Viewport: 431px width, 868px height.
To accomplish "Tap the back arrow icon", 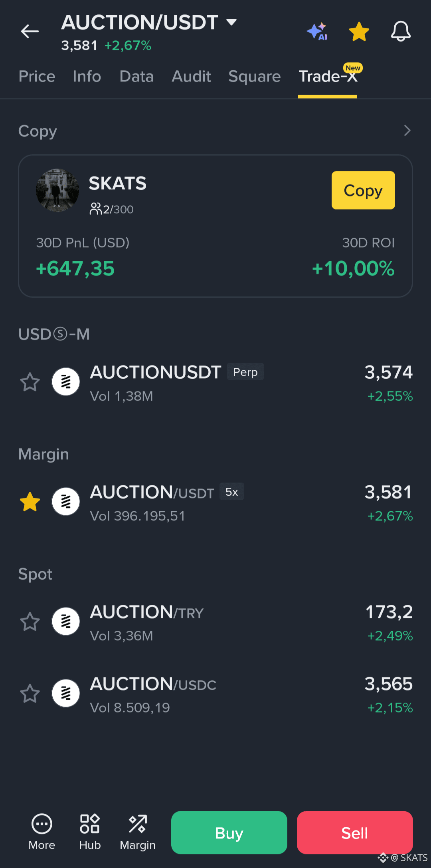I will tap(30, 31).
